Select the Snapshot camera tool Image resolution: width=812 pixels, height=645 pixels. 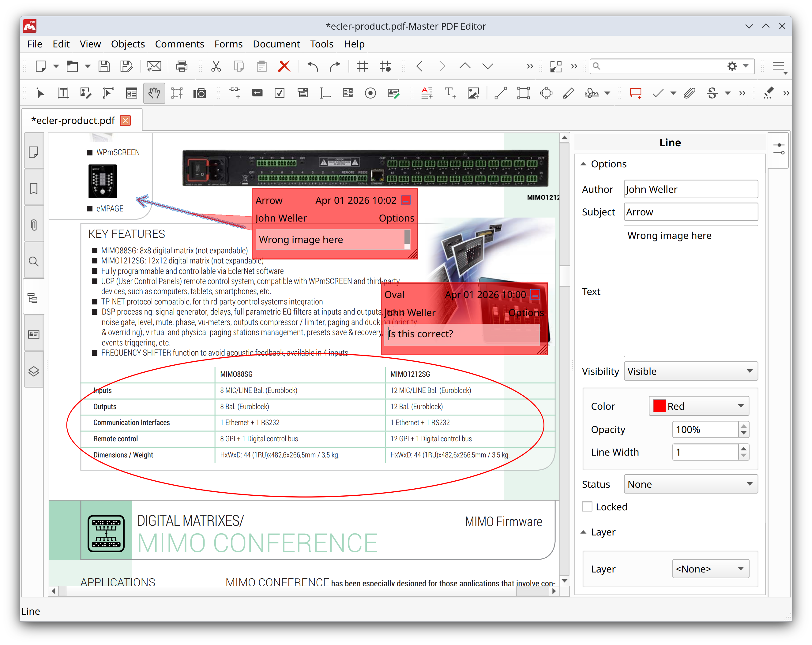coord(200,93)
